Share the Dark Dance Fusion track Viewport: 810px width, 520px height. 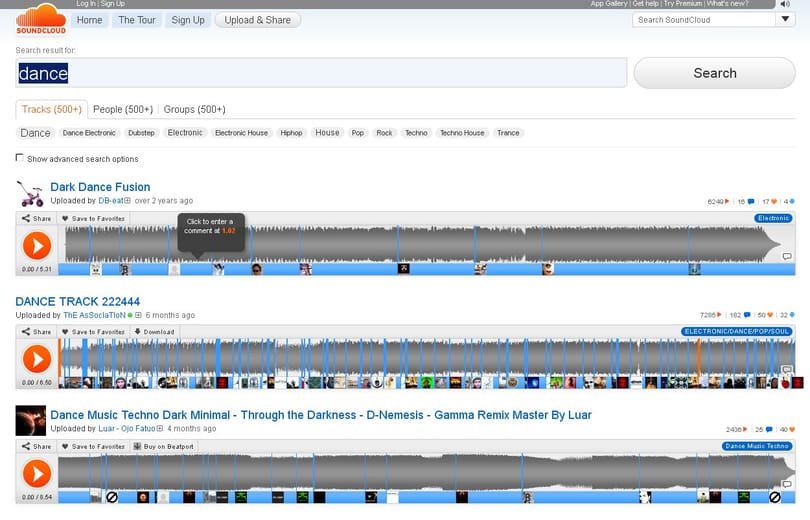point(36,218)
